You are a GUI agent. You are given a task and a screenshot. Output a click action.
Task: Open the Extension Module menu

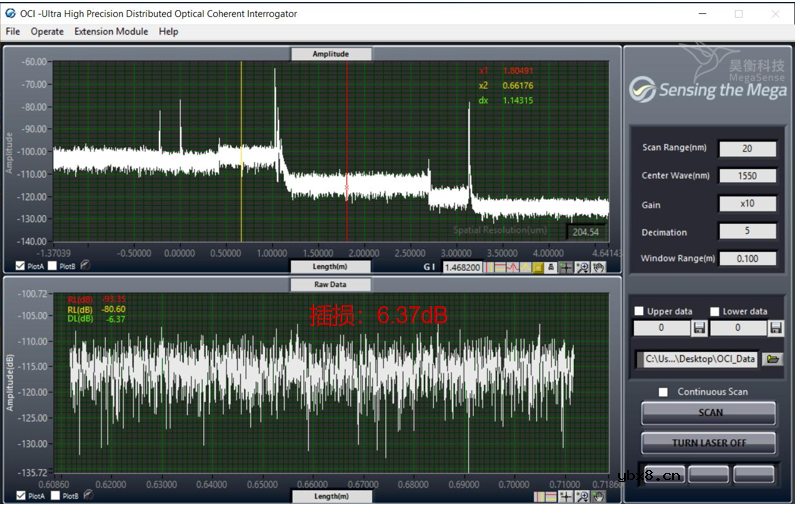111,32
